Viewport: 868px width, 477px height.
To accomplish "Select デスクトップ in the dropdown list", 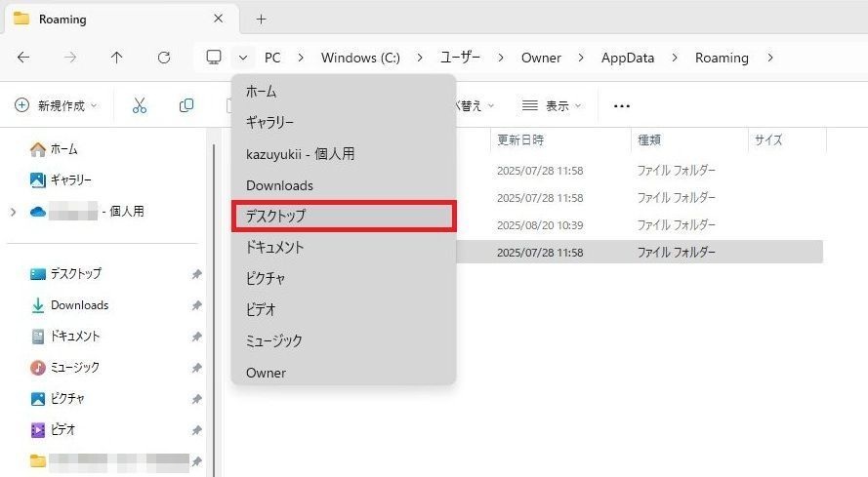I will pos(344,217).
